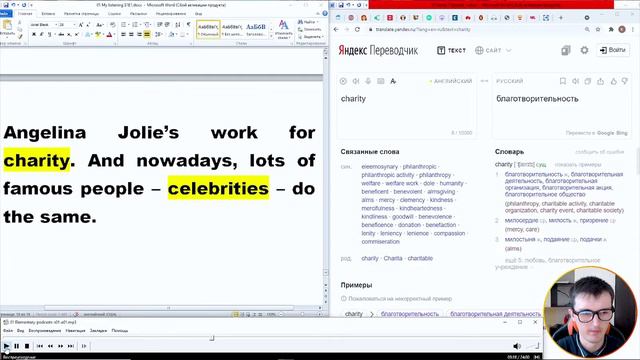Rate translation thumbs down
Viewport: 640px width, 360px height.
625,81
